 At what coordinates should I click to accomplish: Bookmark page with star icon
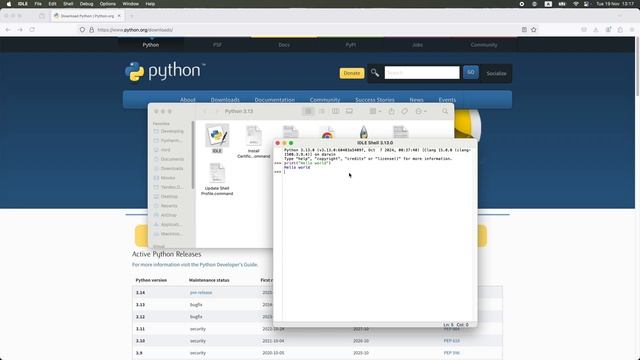pos(533,30)
